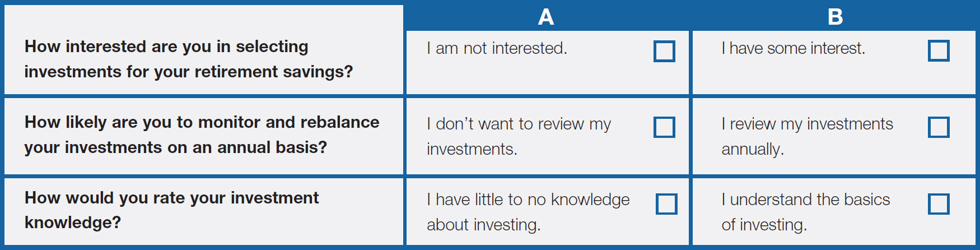
Task: Check the "I am not interested" box
Action: point(664,51)
